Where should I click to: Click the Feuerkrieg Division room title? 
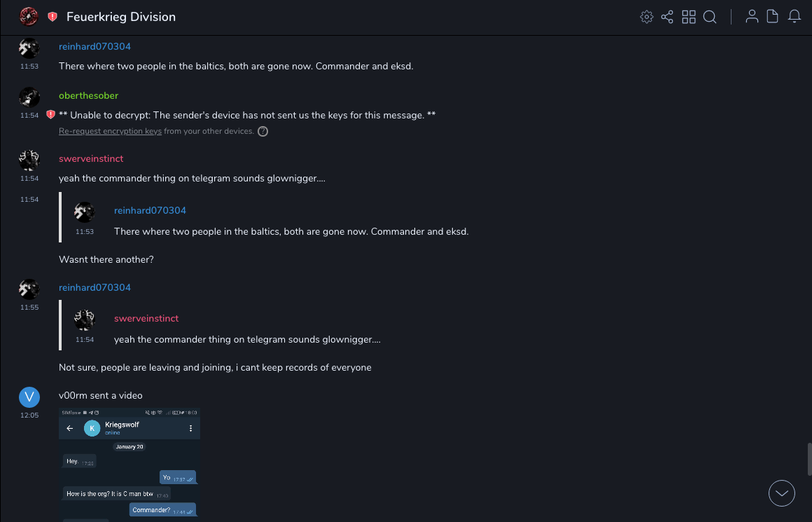pos(121,17)
